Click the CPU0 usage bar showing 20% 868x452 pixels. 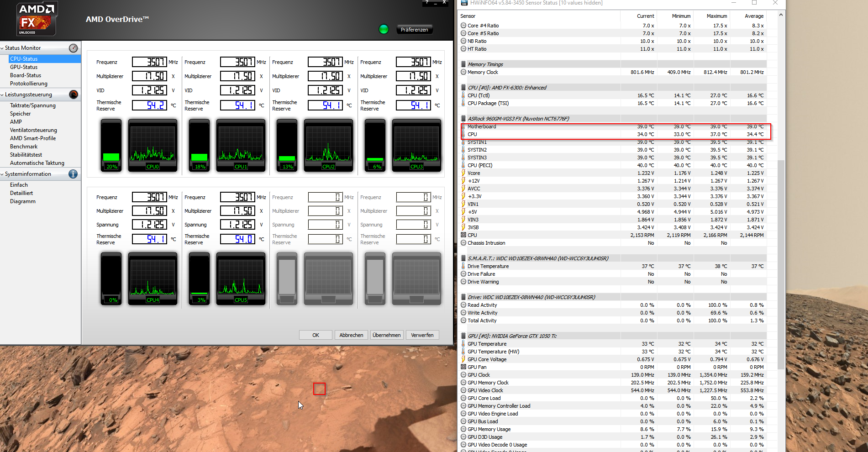(x=111, y=146)
